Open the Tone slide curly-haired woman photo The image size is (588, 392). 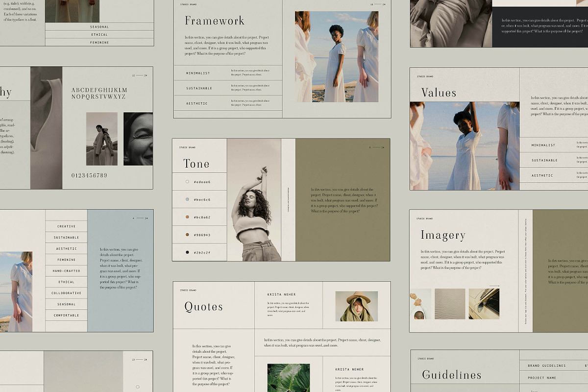tap(254, 200)
